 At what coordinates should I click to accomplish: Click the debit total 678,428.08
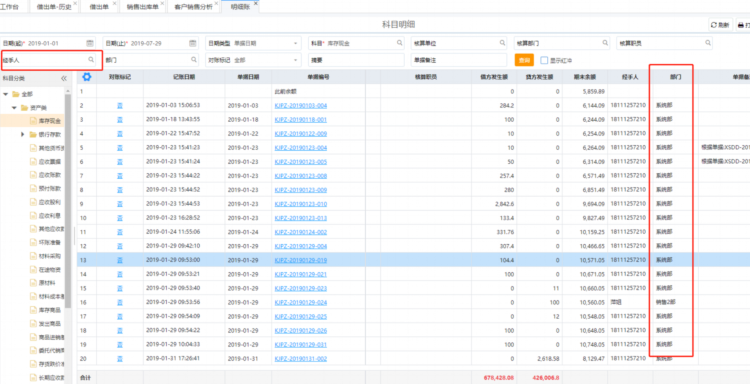coord(499,377)
